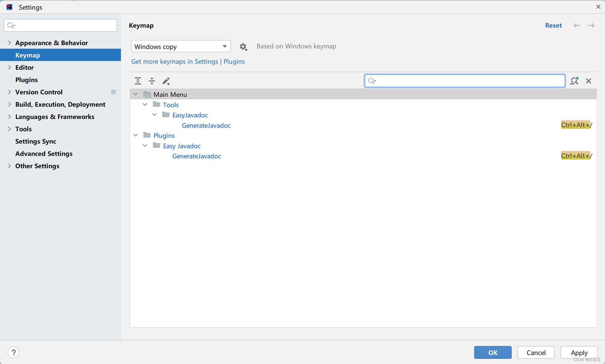Close the Settings dialog window

point(598,7)
